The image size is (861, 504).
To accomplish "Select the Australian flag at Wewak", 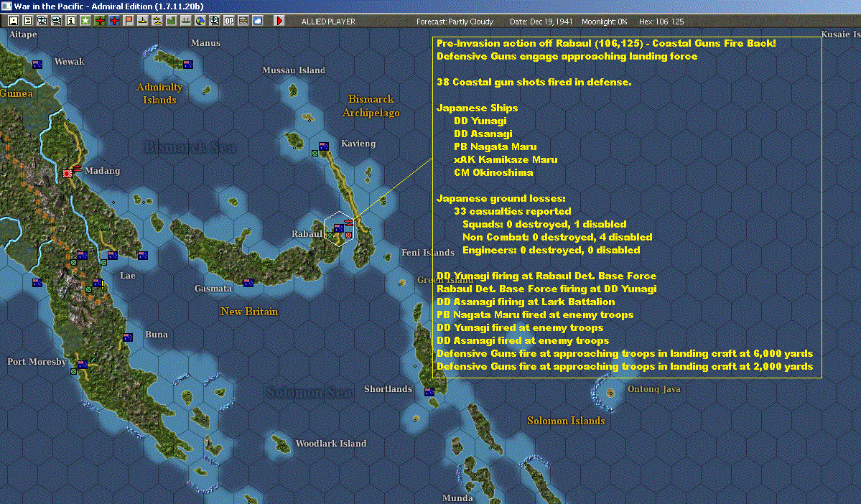I will 37,64.
